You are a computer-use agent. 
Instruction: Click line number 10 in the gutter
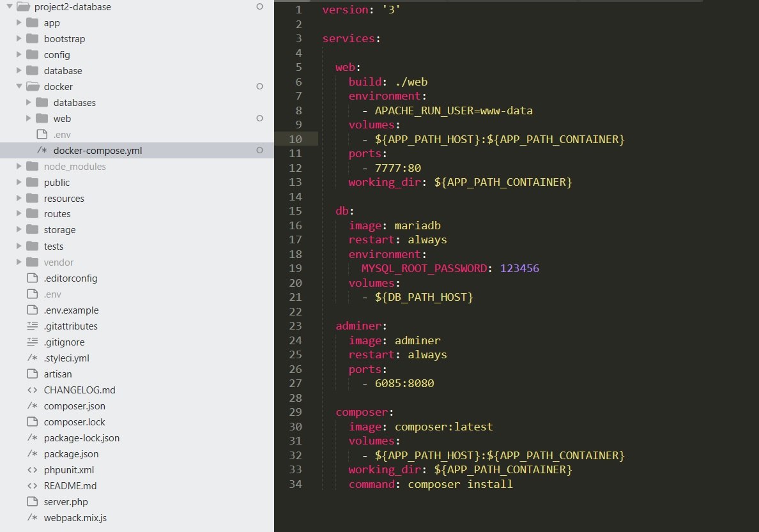click(296, 139)
